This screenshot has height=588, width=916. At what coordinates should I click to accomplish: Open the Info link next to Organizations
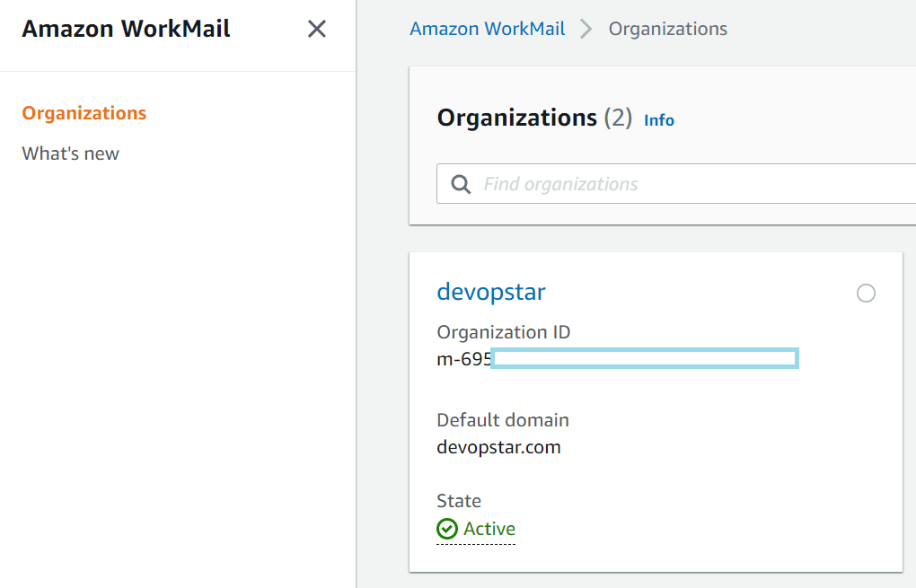pyautogui.click(x=658, y=119)
